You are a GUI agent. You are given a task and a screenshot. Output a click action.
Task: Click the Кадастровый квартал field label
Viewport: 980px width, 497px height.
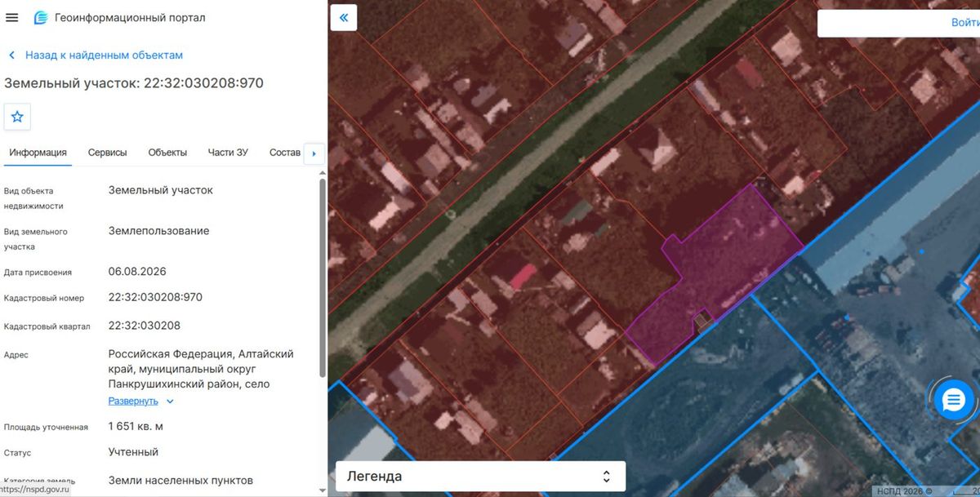pos(47,326)
